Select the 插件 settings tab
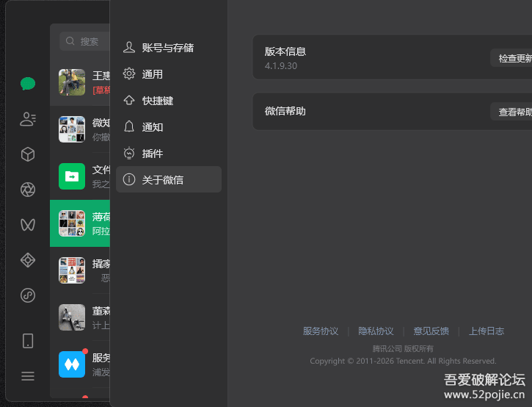 pyautogui.click(x=169, y=154)
